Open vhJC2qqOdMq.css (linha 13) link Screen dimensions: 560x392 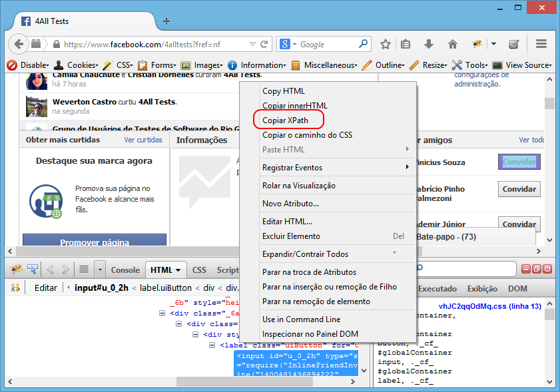pos(490,306)
